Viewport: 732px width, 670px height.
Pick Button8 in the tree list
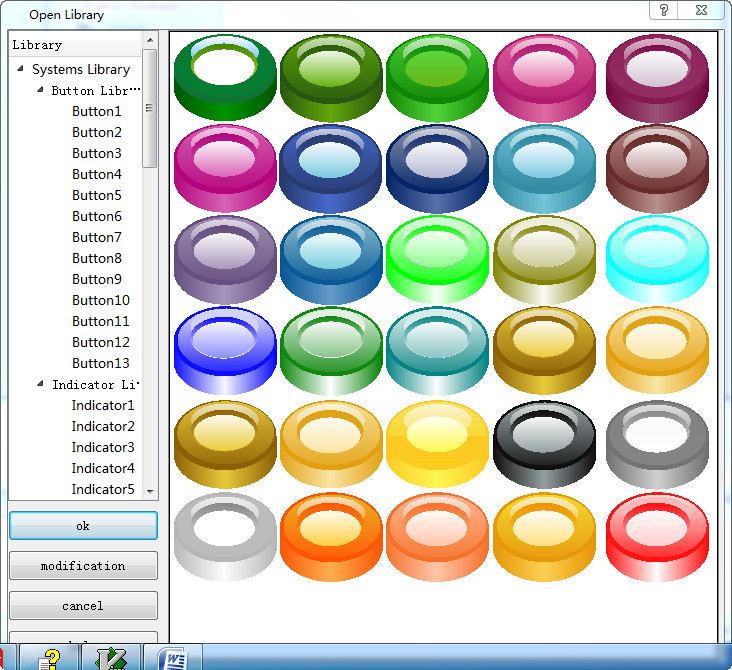pos(97,258)
